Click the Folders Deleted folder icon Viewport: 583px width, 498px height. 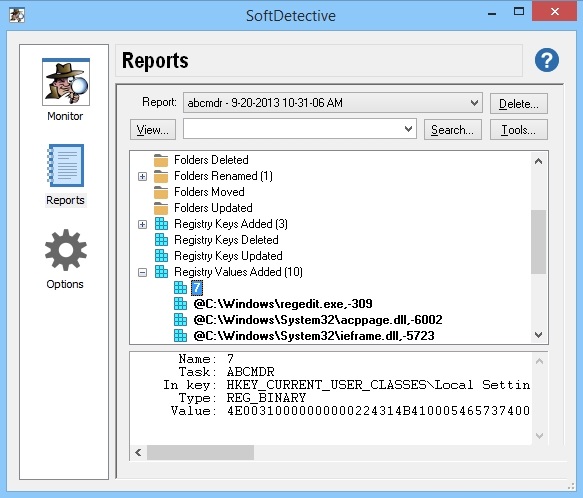161,160
